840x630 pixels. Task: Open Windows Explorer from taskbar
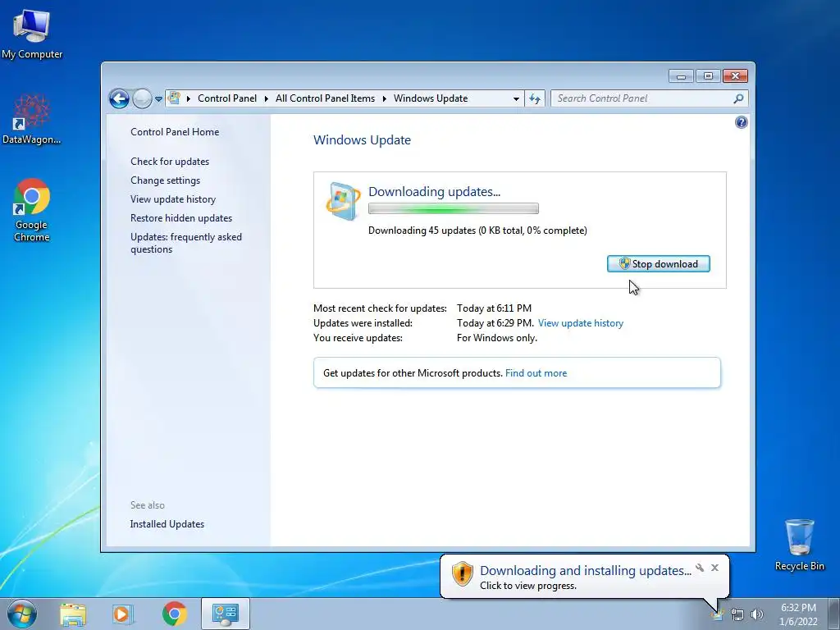(73, 614)
